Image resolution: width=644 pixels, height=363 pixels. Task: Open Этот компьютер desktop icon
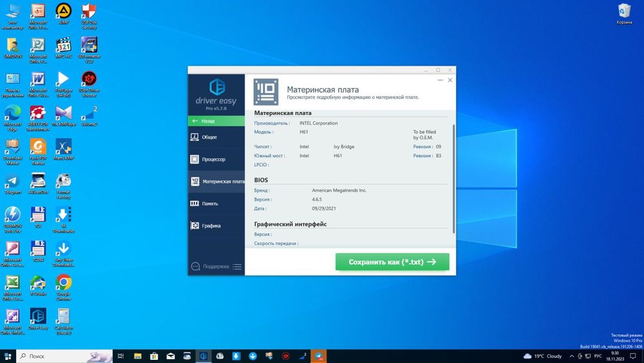pyautogui.click(x=13, y=17)
